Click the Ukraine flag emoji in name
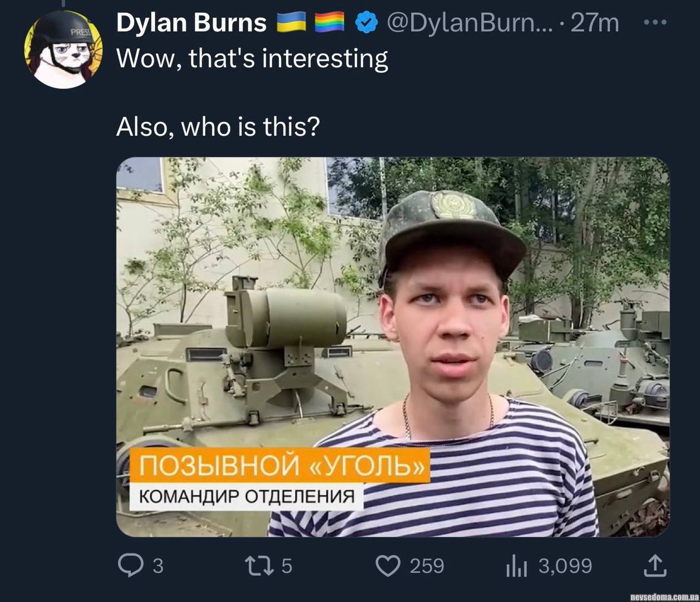 point(292,23)
